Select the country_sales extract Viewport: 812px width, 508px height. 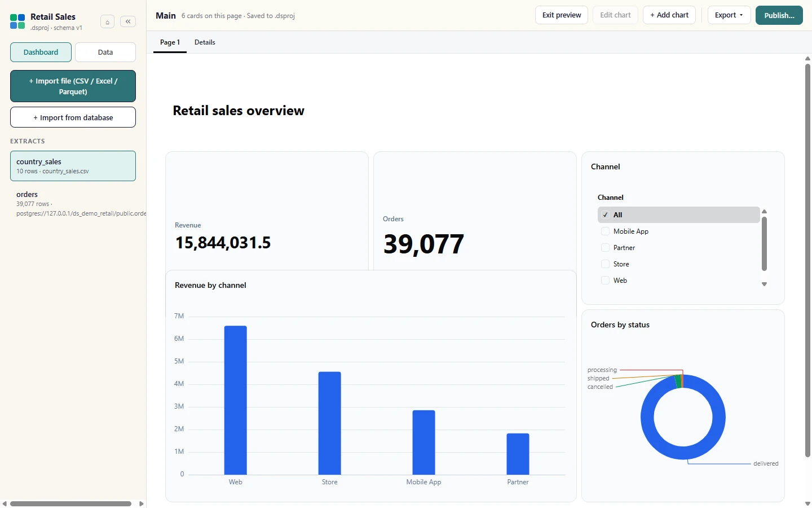point(73,166)
